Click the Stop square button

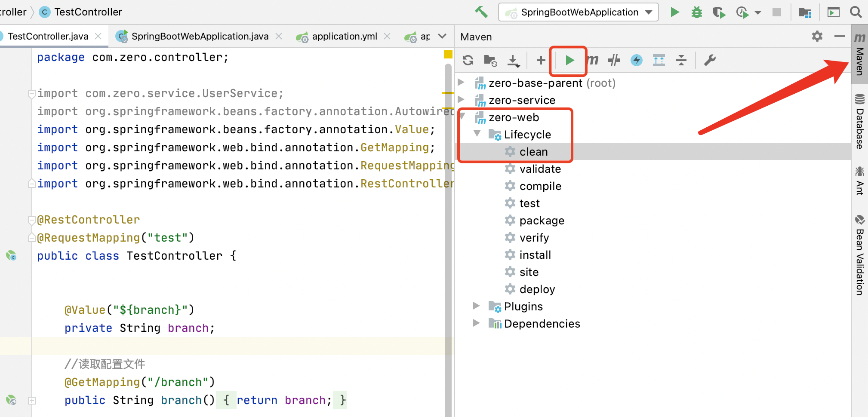776,12
